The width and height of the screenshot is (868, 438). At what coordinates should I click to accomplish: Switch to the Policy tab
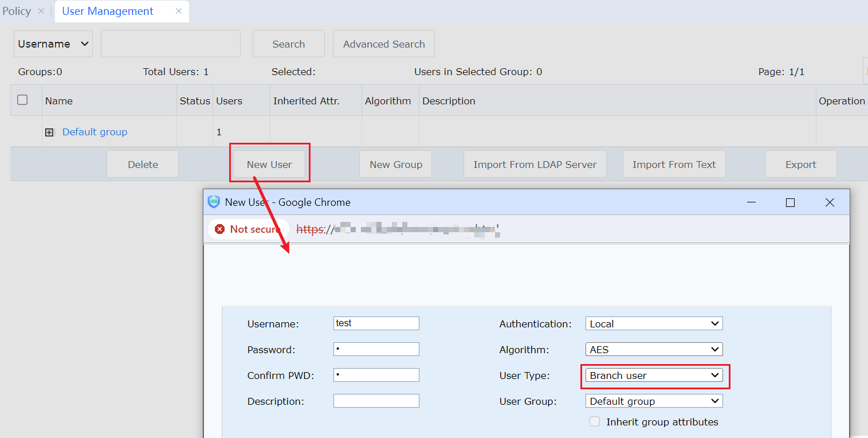[x=17, y=11]
